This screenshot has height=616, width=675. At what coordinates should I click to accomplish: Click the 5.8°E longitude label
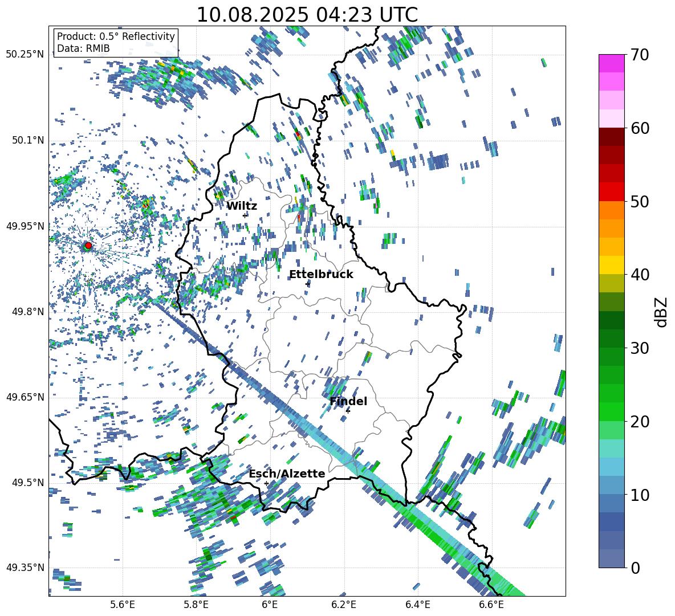pos(196,605)
